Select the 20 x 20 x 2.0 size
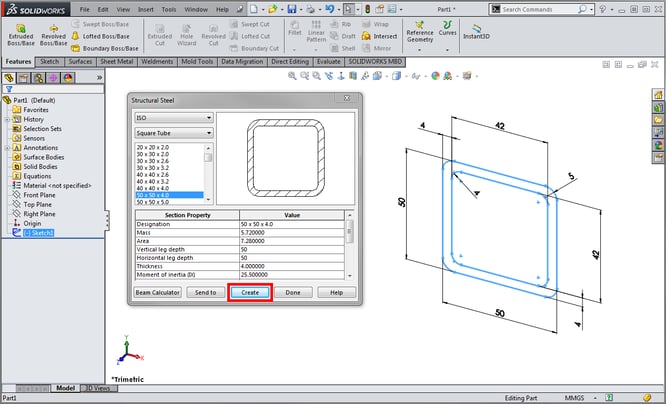The width and height of the screenshot is (666, 404). click(x=152, y=147)
